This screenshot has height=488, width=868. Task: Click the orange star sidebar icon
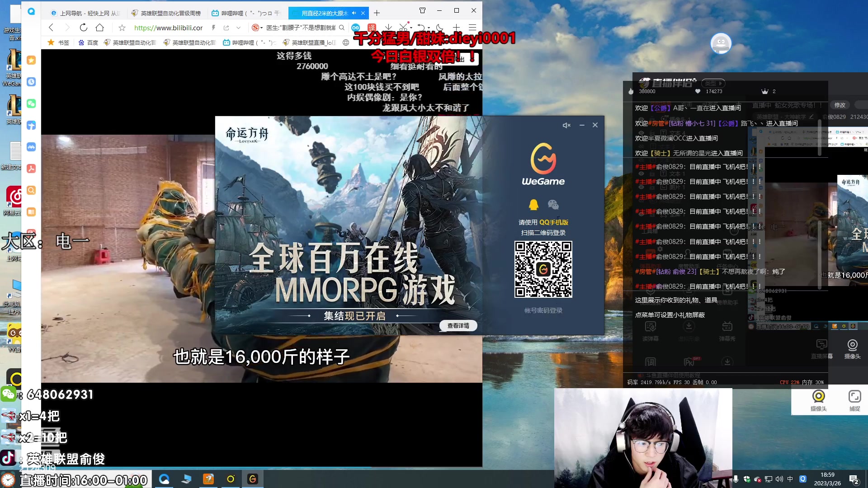coord(31,60)
